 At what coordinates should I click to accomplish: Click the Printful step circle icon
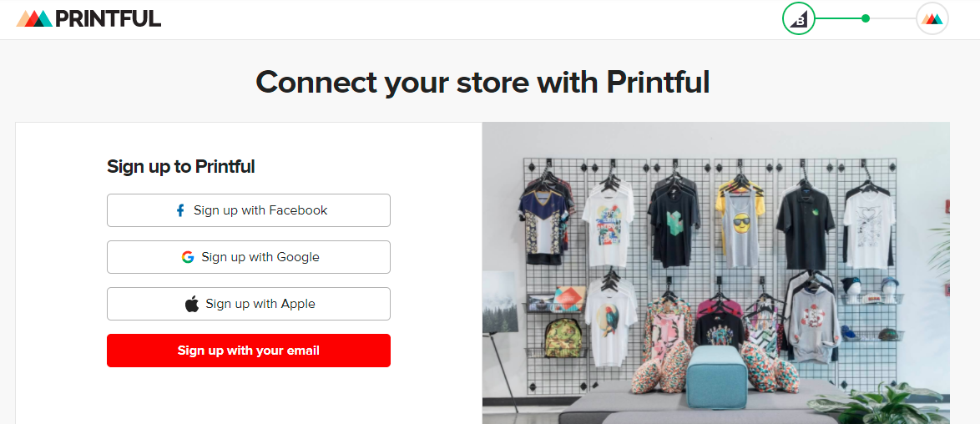932,18
